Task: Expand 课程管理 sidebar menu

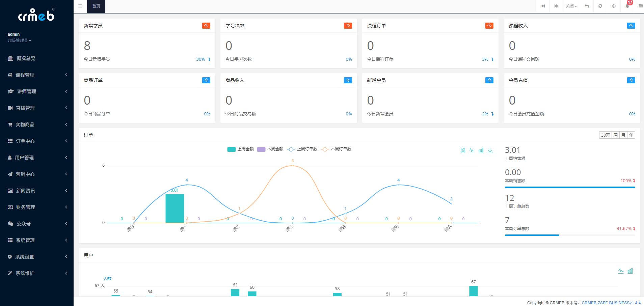Action: click(37, 75)
